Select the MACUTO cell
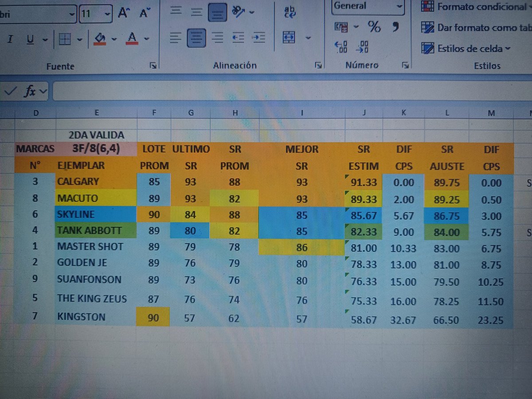532x399 pixels. pyautogui.click(x=97, y=198)
